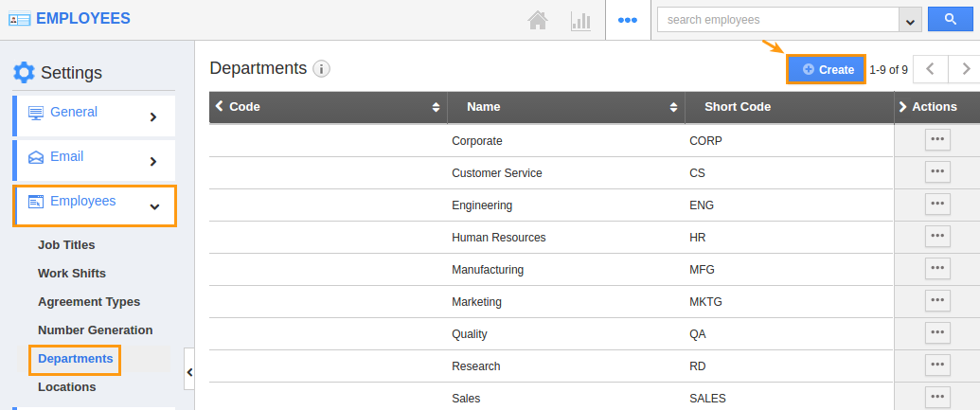Click the Create button
The width and height of the screenshot is (980, 410).
(826, 69)
